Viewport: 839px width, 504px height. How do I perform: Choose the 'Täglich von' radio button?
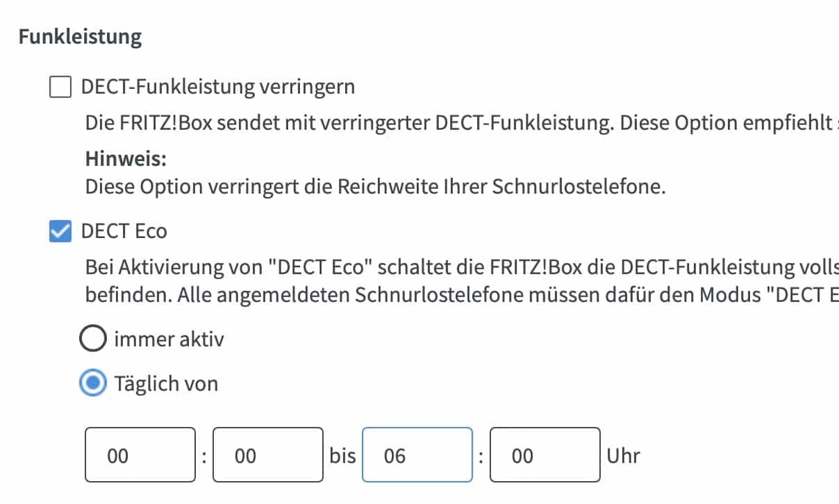point(93,383)
